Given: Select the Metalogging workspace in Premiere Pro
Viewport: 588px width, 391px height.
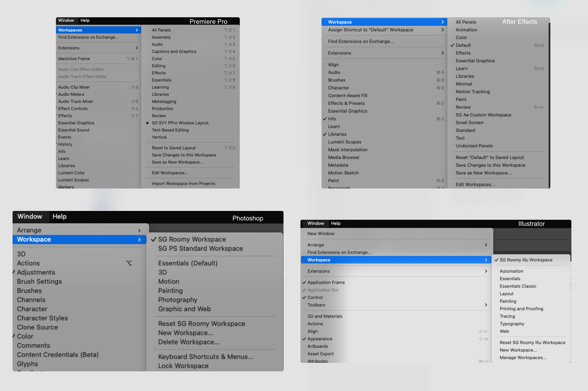Looking at the screenshot, I should pos(164,101).
